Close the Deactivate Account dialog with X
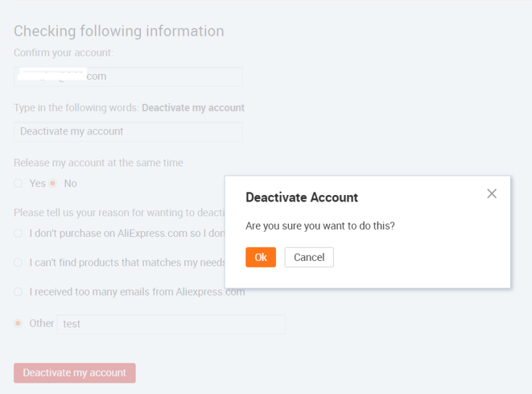Image resolution: width=532 pixels, height=394 pixels. (491, 194)
